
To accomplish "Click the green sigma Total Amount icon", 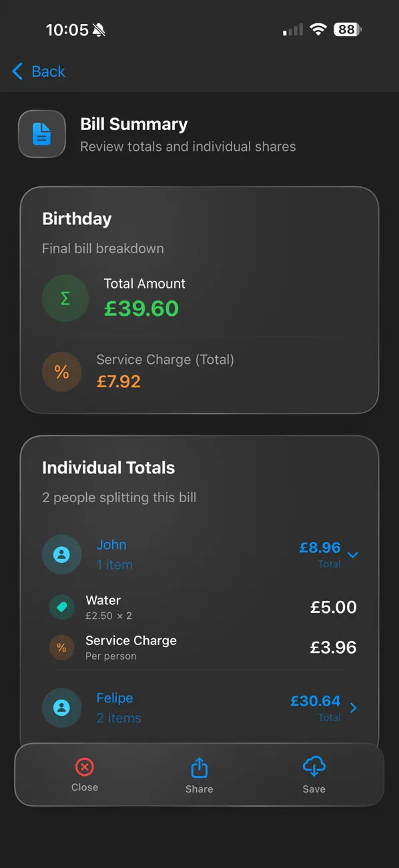I will 65,298.
